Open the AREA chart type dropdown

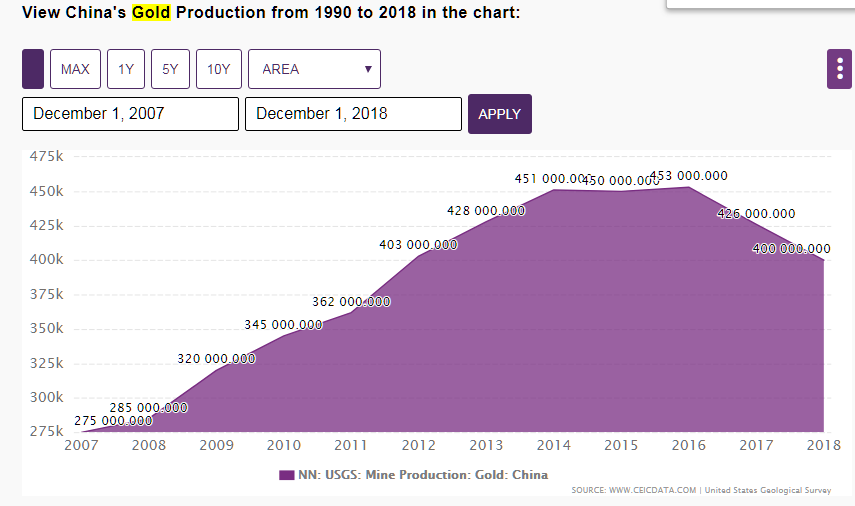[x=314, y=69]
